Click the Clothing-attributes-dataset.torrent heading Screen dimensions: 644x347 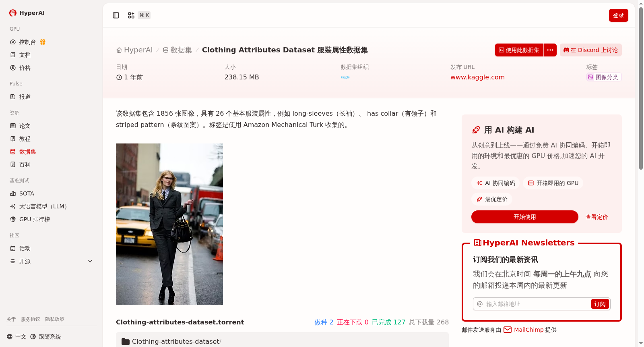180,322
